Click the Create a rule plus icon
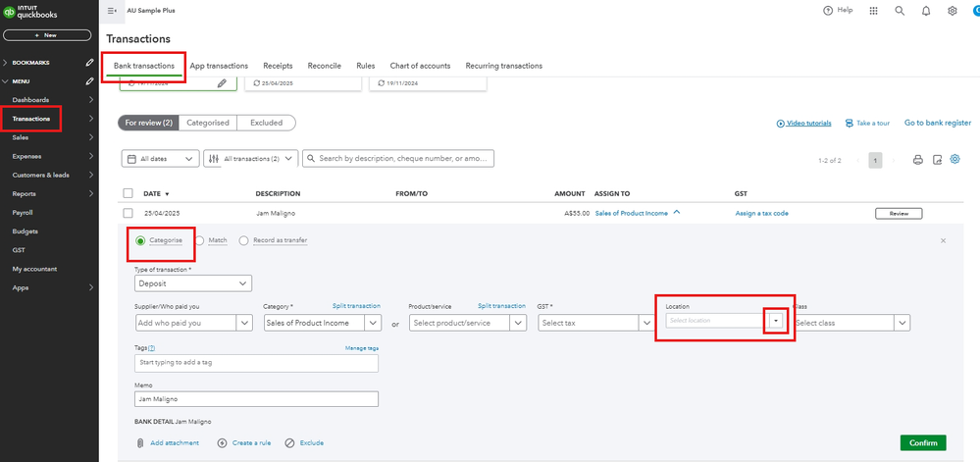980x462 pixels. [x=222, y=443]
